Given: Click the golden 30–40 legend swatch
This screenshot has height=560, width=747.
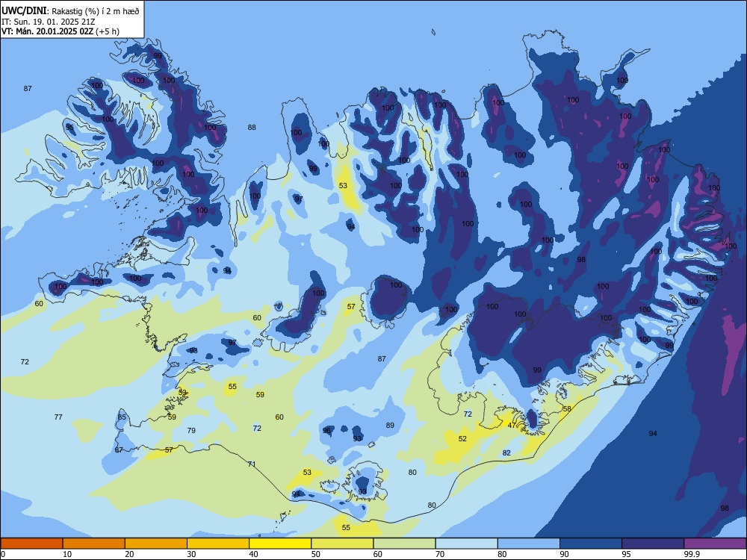Looking at the screenshot, I should [x=218, y=544].
